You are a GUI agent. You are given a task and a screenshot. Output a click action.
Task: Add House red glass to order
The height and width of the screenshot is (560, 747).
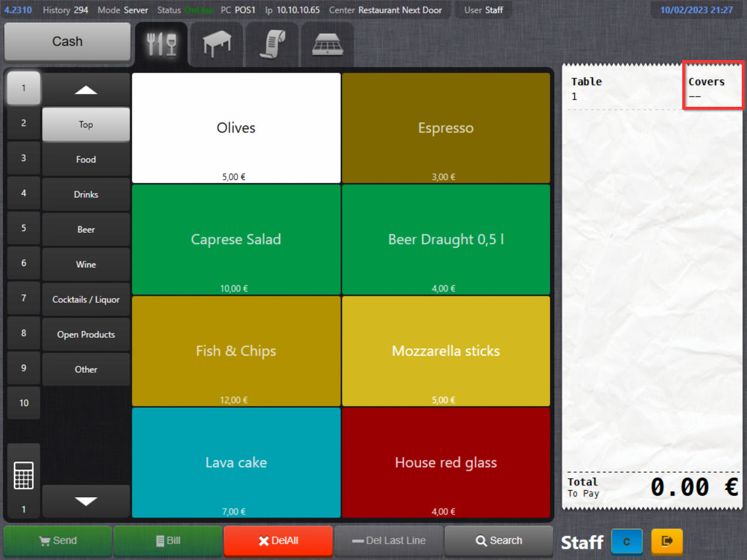[446, 463]
